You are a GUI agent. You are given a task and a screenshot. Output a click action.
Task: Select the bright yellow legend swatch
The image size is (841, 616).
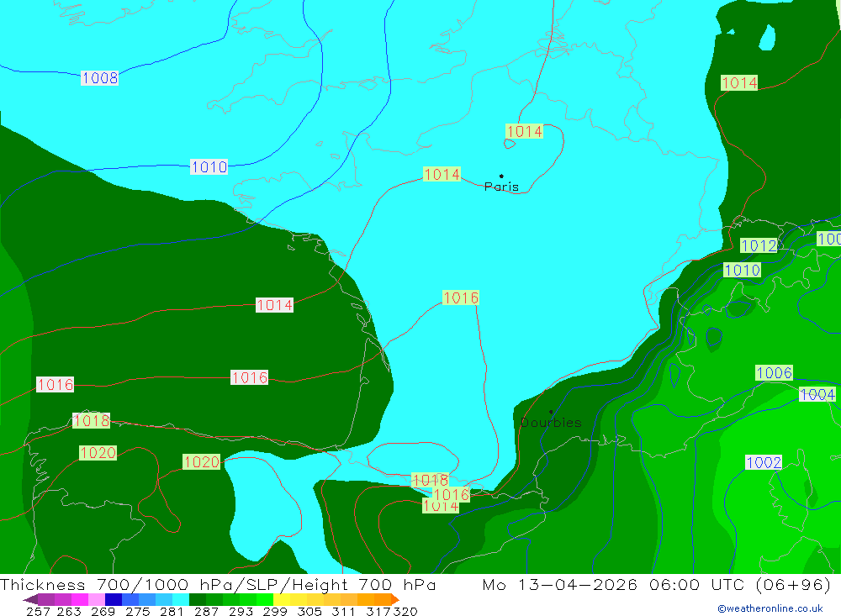tap(282, 599)
